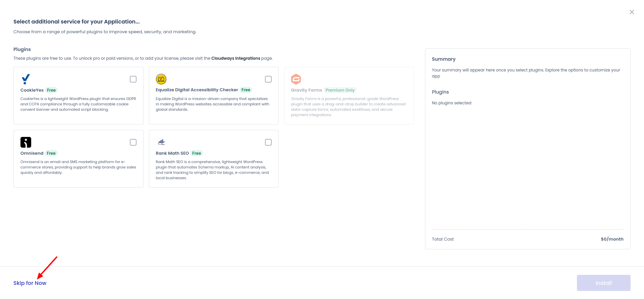Click the Equalize Digital yellow logo
This screenshot has height=299, width=644.
(x=161, y=79)
